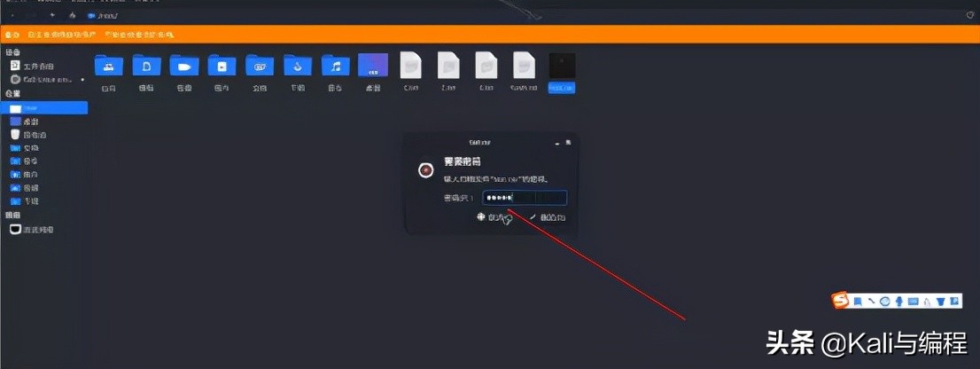This screenshot has width=980, height=369.
Task: Click the password field in the dialog
Action: pyautogui.click(x=525, y=199)
